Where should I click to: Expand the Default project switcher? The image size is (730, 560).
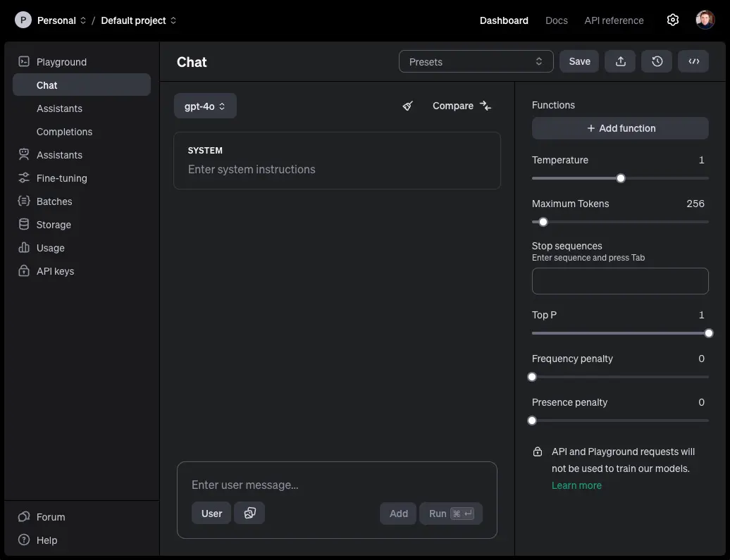coord(139,20)
